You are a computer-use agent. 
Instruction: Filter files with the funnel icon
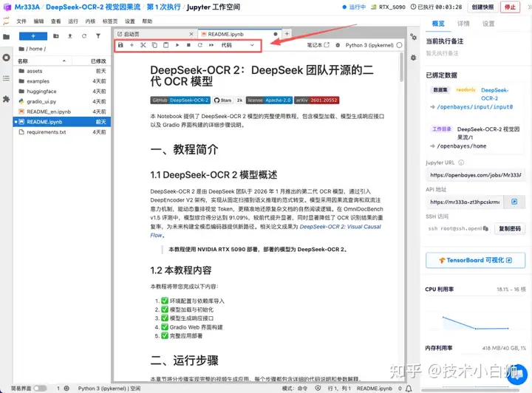[x=98, y=36]
